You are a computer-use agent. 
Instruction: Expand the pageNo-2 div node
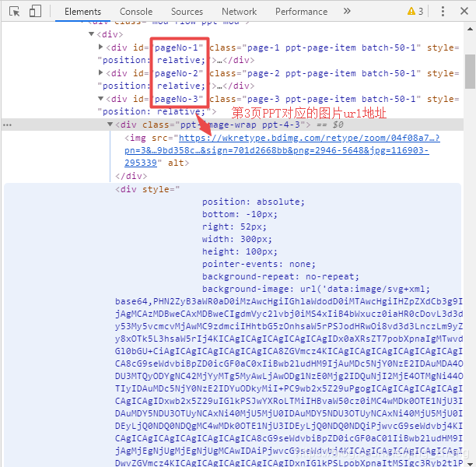tap(100, 72)
